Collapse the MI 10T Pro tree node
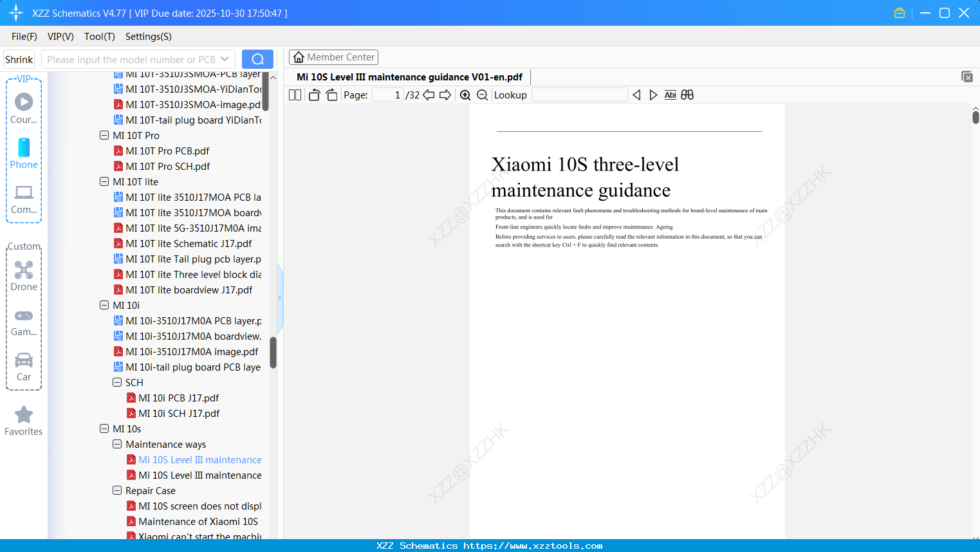This screenshot has height=552, width=980. pyautogui.click(x=104, y=135)
